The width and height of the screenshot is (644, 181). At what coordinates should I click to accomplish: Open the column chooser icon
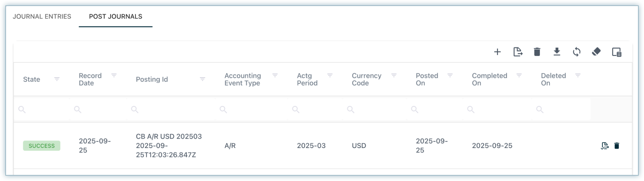point(616,52)
